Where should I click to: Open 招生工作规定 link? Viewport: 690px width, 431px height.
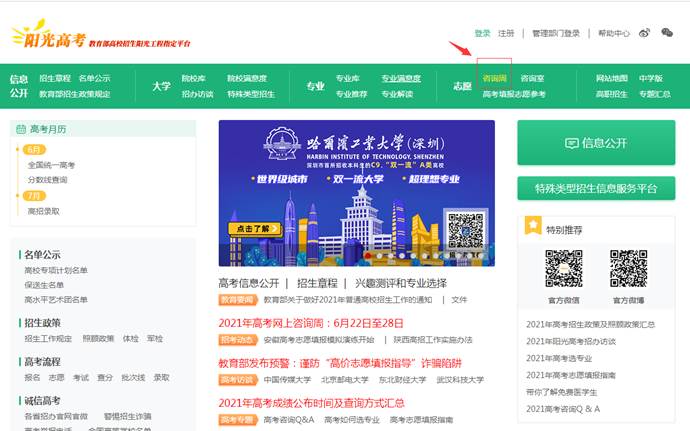(48, 338)
